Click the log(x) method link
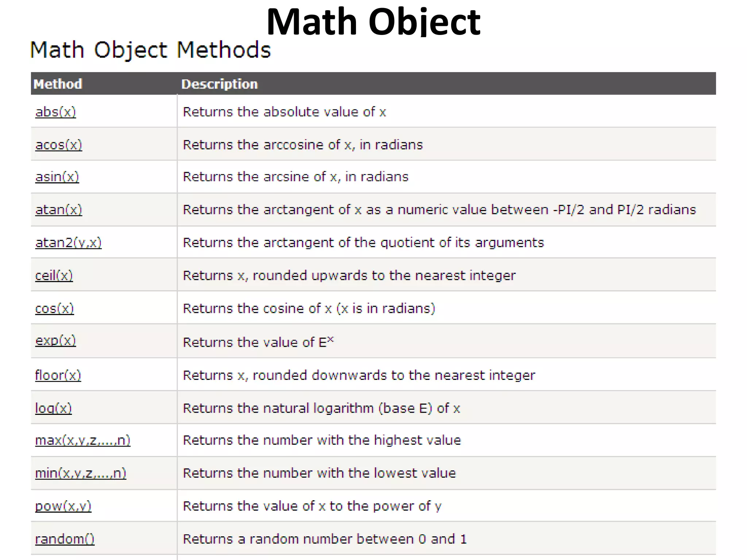Image resolution: width=747 pixels, height=560 pixels. point(53,408)
